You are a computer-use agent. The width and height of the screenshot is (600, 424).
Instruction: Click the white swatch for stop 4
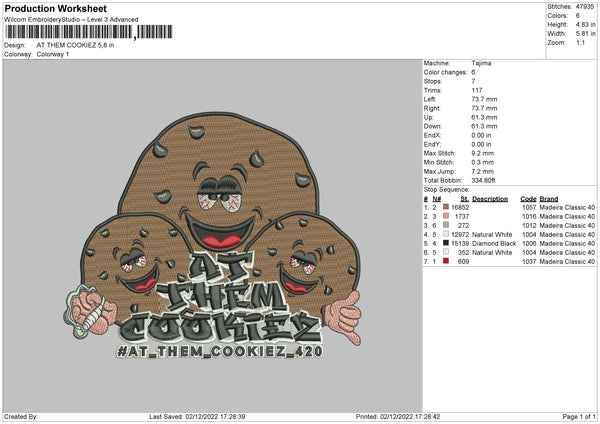point(446,234)
